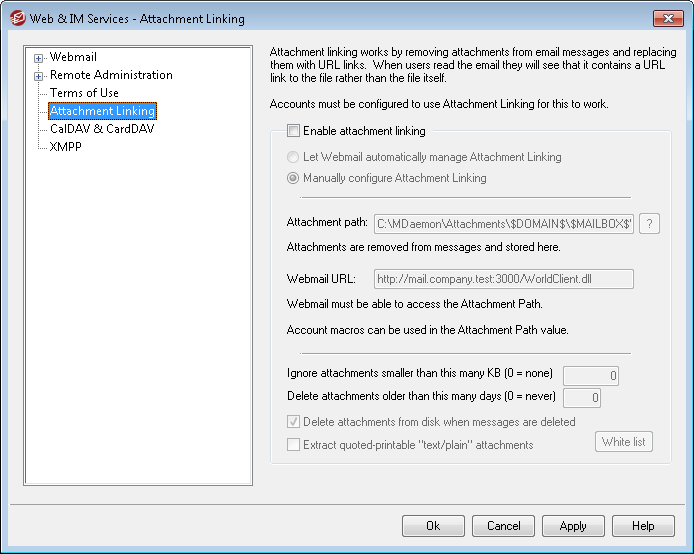Click the delete attachments older days field

[x=582, y=398]
